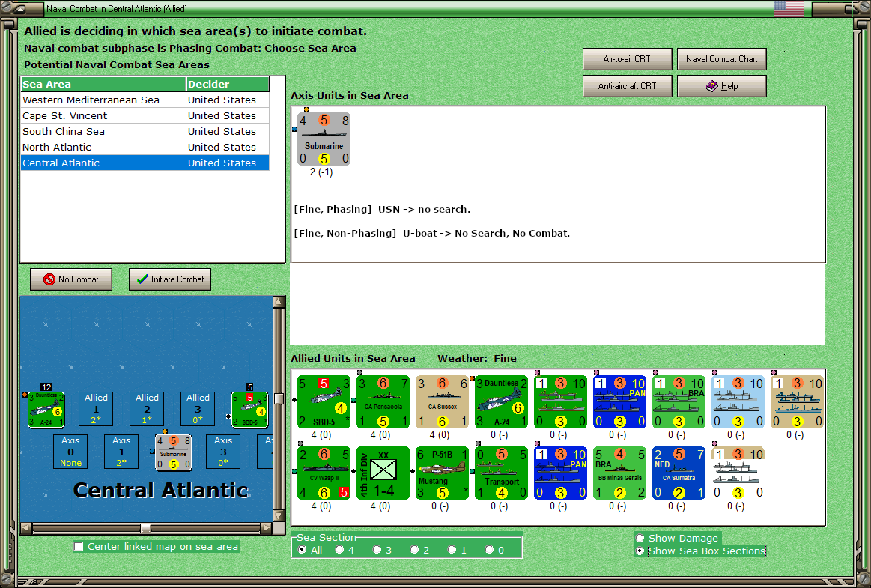
Task: Click the No Combat button
Action: point(71,279)
